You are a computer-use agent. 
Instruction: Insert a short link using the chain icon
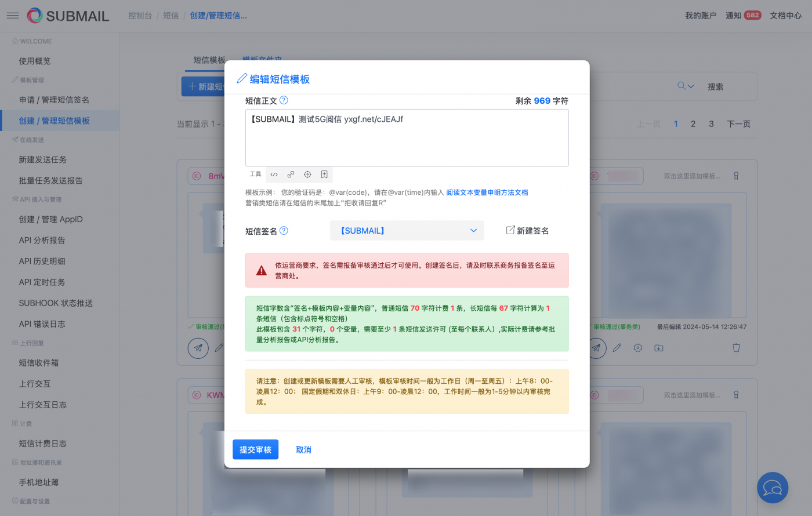pyautogui.click(x=291, y=174)
